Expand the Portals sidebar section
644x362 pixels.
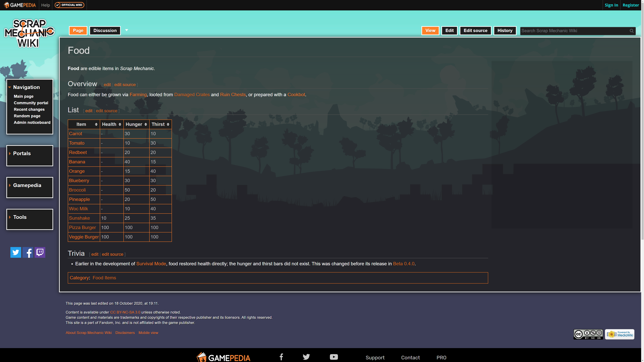click(x=22, y=153)
